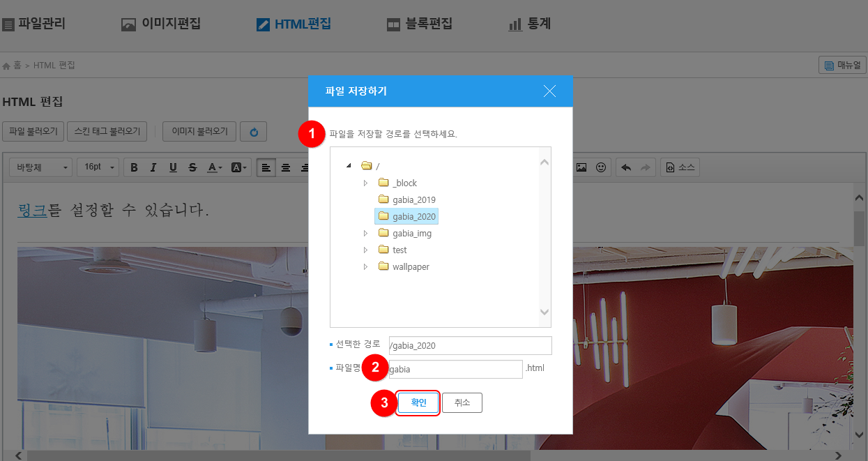Redo the last edit
The width and height of the screenshot is (868, 461).
tap(646, 167)
